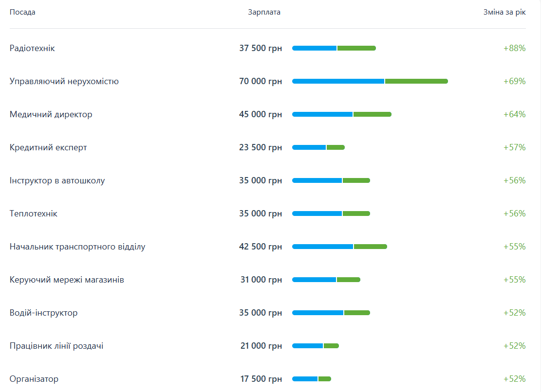Open the Радіотехнік job title link
Viewport: 541px width, 392px height.
(32, 48)
